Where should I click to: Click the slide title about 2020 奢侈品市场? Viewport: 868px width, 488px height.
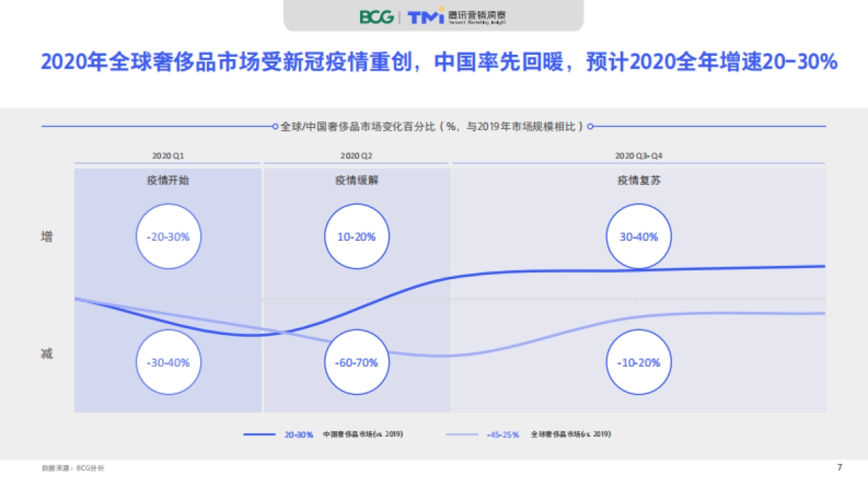coord(434,64)
